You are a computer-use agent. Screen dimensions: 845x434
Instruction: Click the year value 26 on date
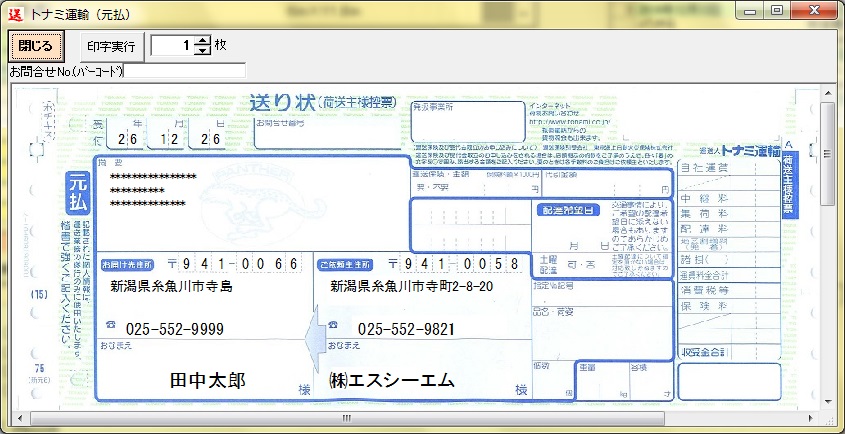pos(128,139)
